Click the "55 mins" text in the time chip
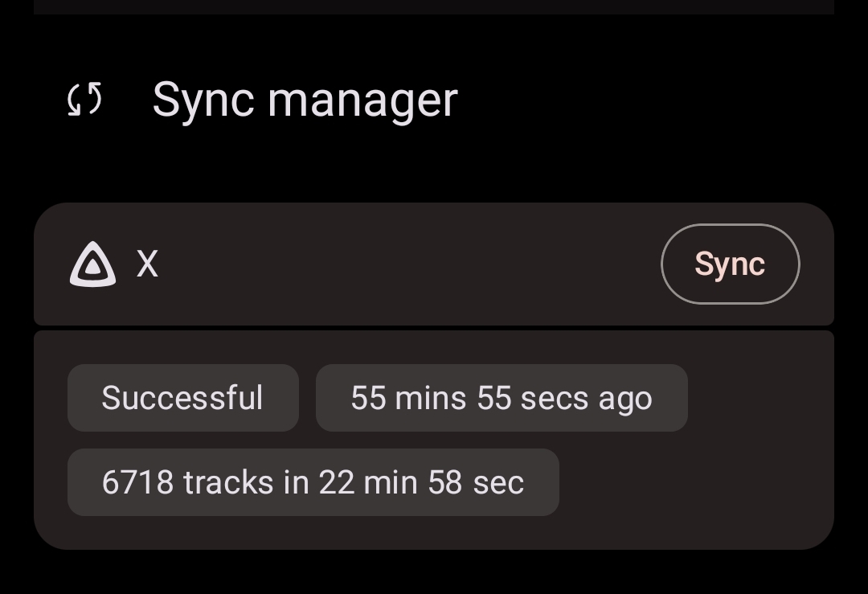Viewport: 868px width, 594px height. click(x=408, y=398)
